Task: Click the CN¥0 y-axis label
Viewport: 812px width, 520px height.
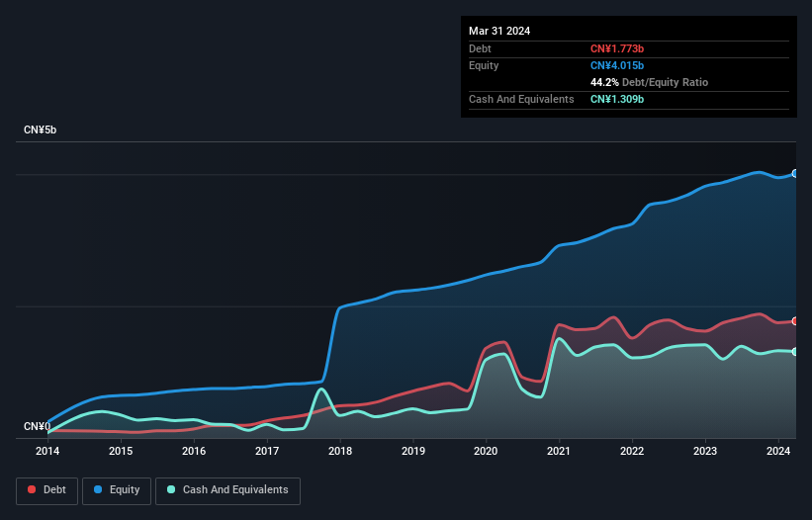Action: pyautogui.click(x=38, y=426)
